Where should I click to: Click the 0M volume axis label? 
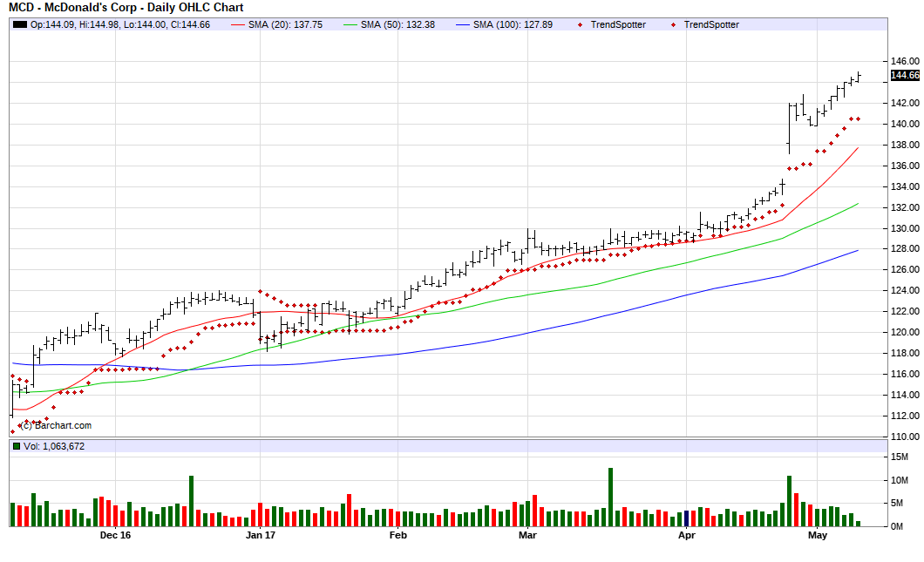point(897,526)
